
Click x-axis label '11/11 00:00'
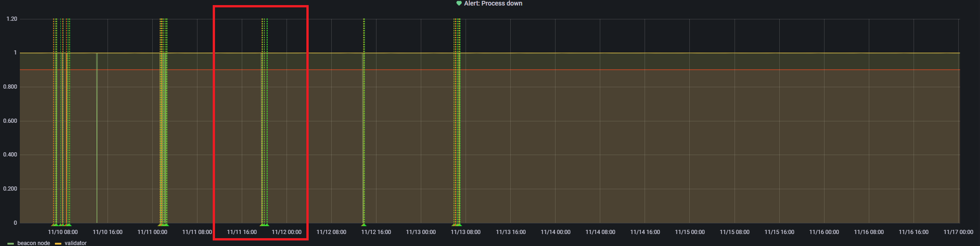[152, 232]
